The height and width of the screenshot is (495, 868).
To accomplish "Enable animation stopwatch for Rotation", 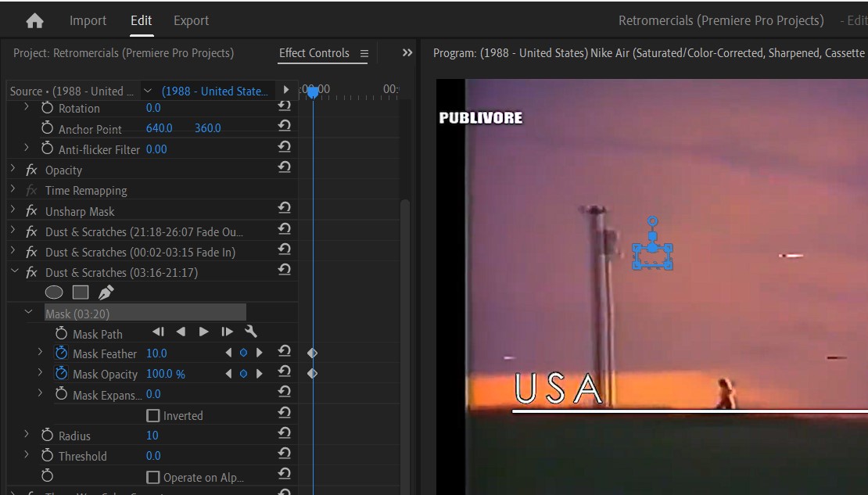I will 47,108.
